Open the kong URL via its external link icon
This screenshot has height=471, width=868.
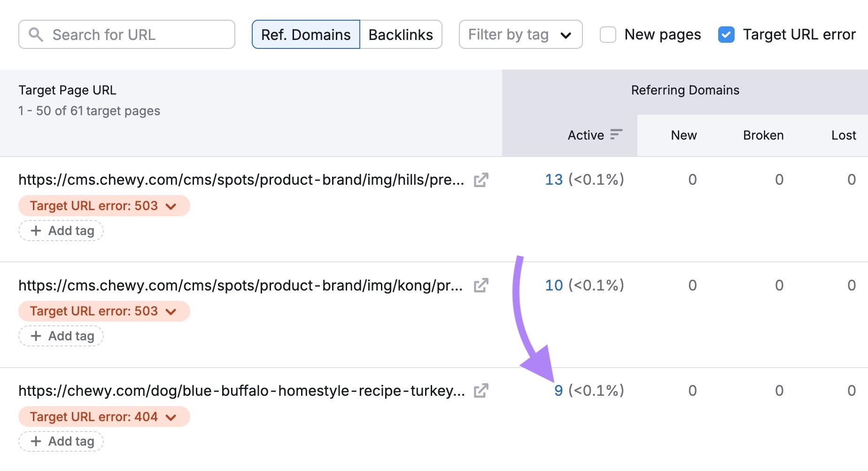pos(481,285)
